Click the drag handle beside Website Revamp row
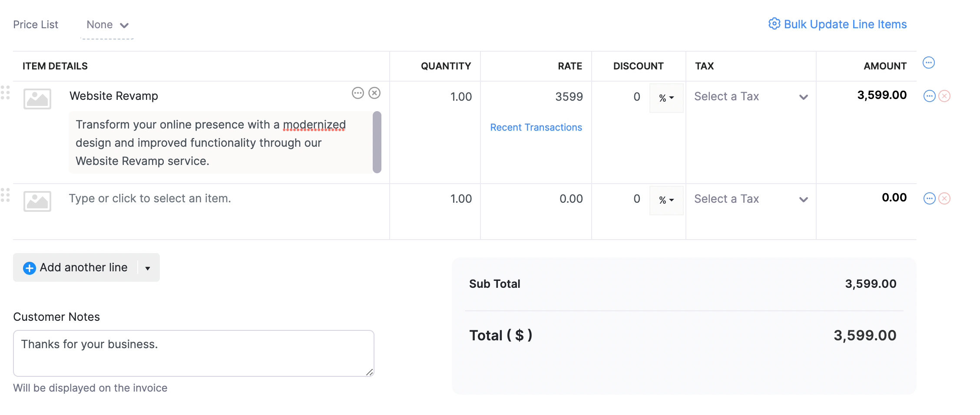Viewport: 980px width, 415px height. 6,93
